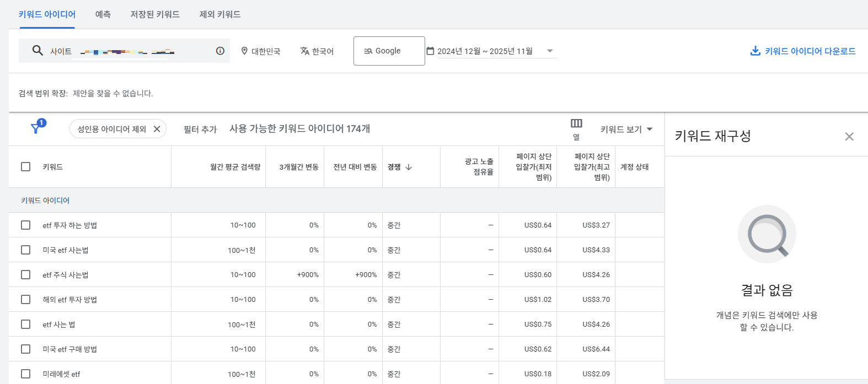Click keyword text 'etf 주식 사는법'
Image resolution: width=868 pixels, height=384 pixels.
click(65, 274)
